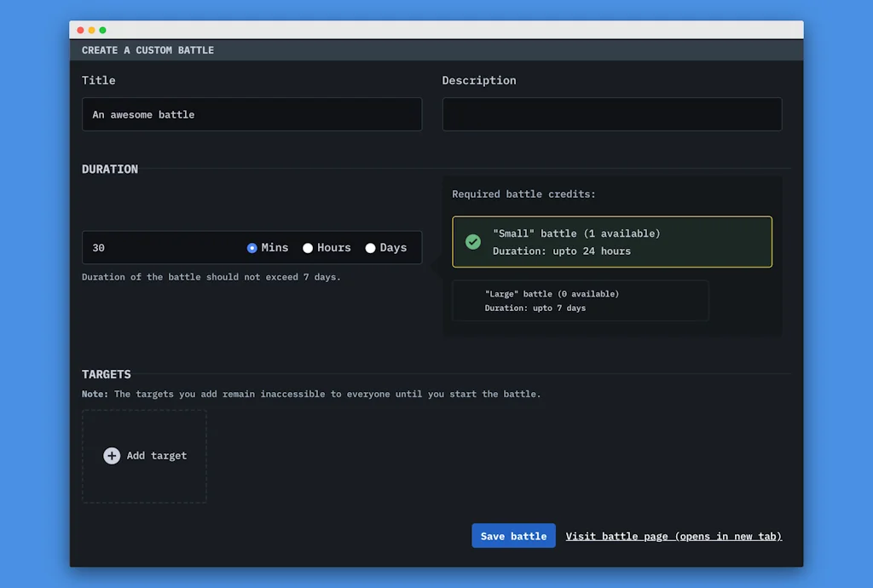This screenshot has width=873, height=588.
Task: Select the Mins radio button
Action: pyautogui.click(x=251, y=247)
